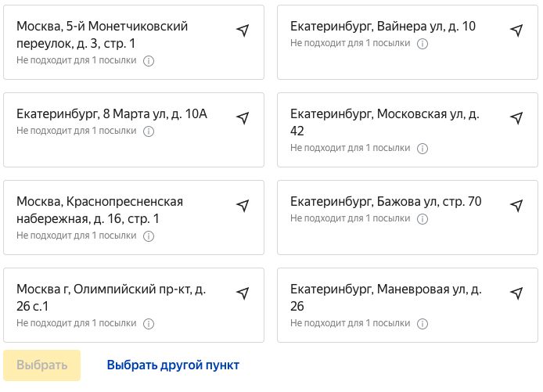Click info icon under Бажова ул, стр. 70
The height and width of the screenshot is (392, 543).
point(423,219)
